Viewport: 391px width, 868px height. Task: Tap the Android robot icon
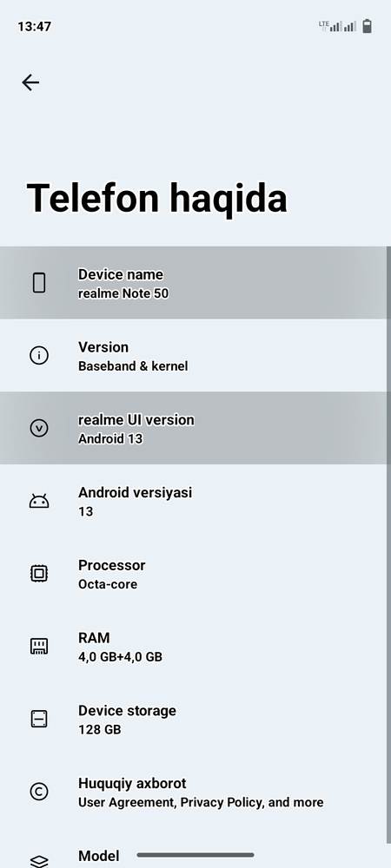click(39, 501)
